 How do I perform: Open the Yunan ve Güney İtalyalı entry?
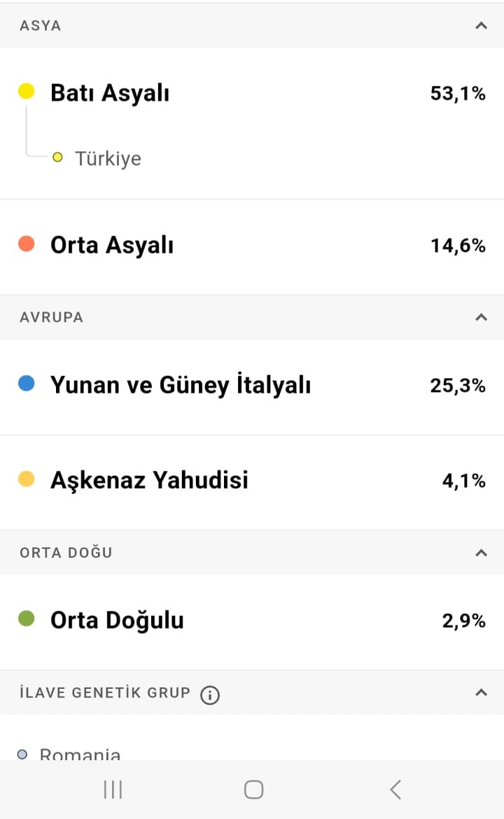tap(252, 386)
